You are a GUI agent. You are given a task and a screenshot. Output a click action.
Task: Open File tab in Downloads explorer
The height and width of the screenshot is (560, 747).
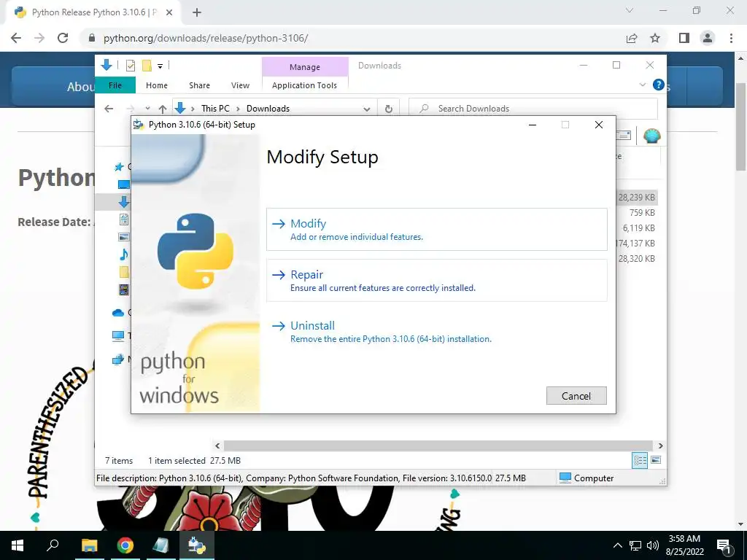(x=115, y=85)
